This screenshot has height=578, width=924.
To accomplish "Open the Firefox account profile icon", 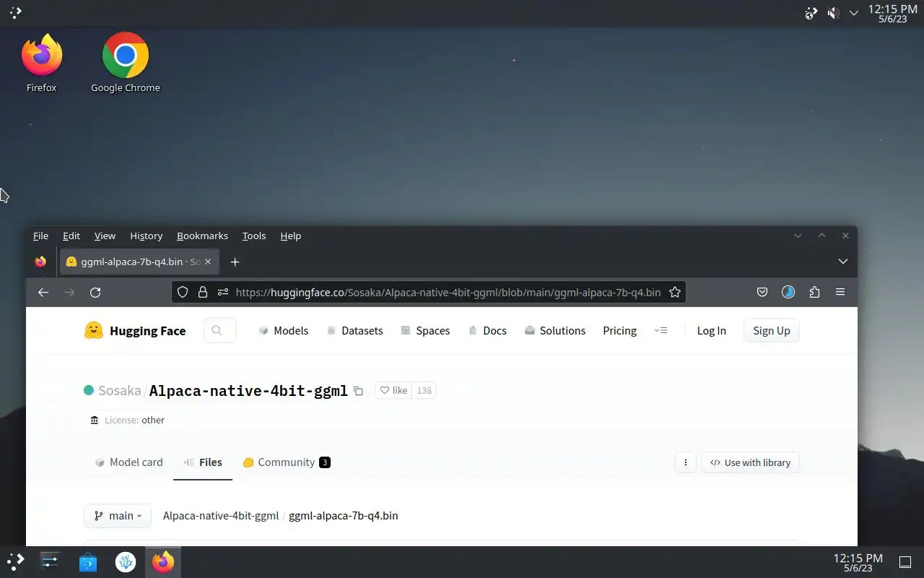I will (x=788, y=292).
